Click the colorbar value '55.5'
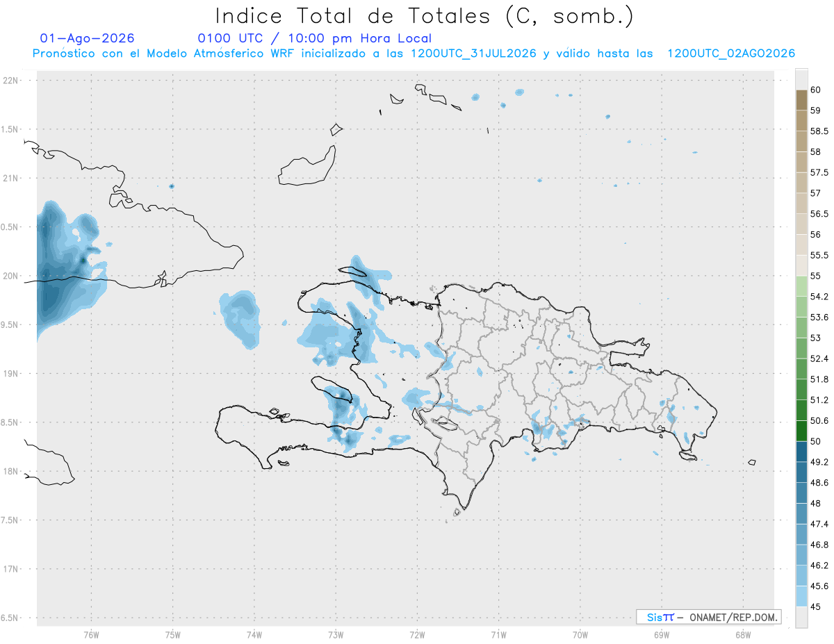The width and height of the screenshot is (834, 644). pos(819,255)
